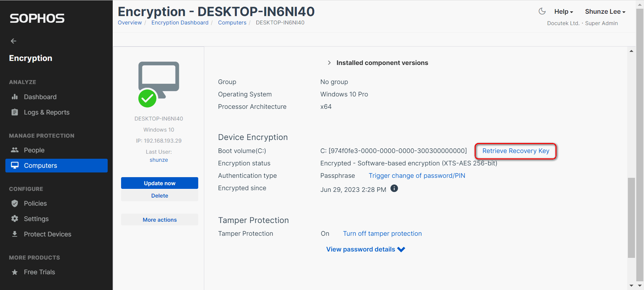Open the Shunze Lee account menu
644x290 pixels.
tap(605, 11)
